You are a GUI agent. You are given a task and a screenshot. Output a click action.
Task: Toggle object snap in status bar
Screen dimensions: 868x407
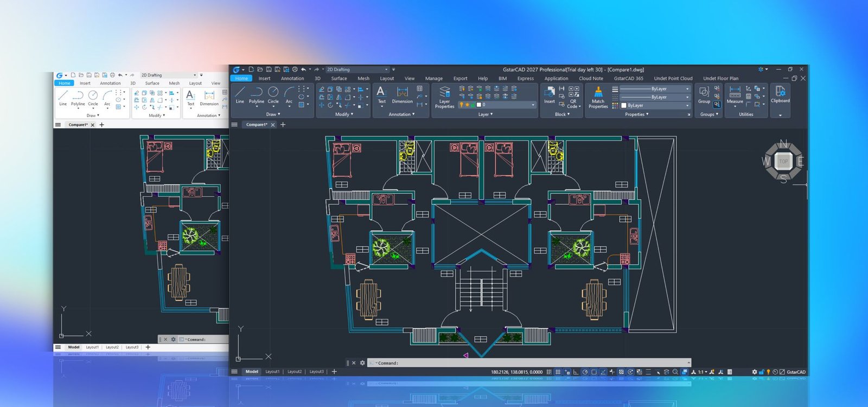pos(594,372)
